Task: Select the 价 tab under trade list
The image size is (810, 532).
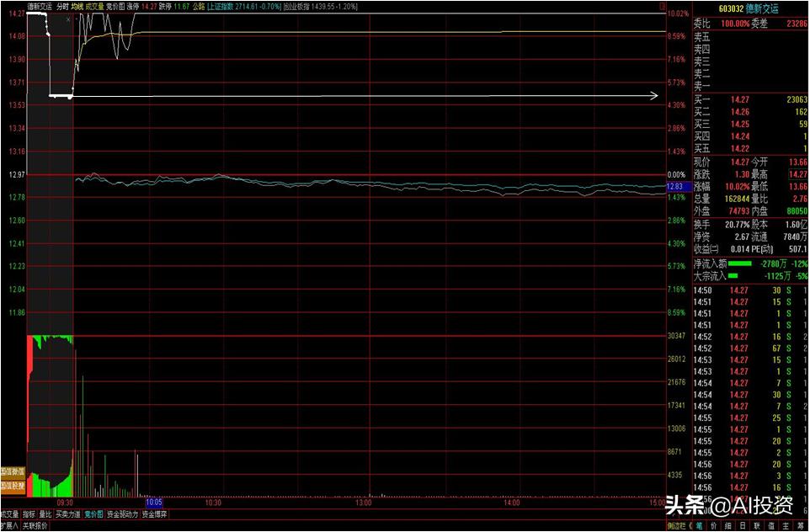Action: pyautogui.click(x=714, y=526)
